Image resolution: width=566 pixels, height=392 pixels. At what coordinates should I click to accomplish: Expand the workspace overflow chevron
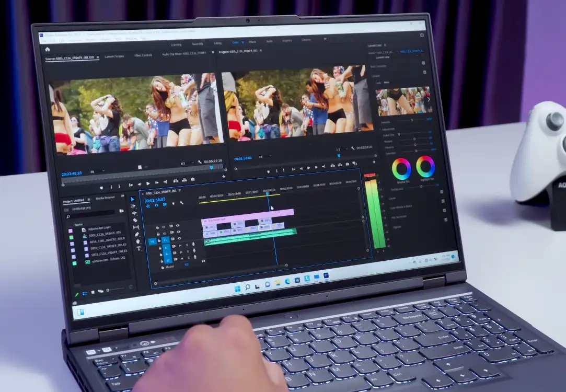coord(325,39)
